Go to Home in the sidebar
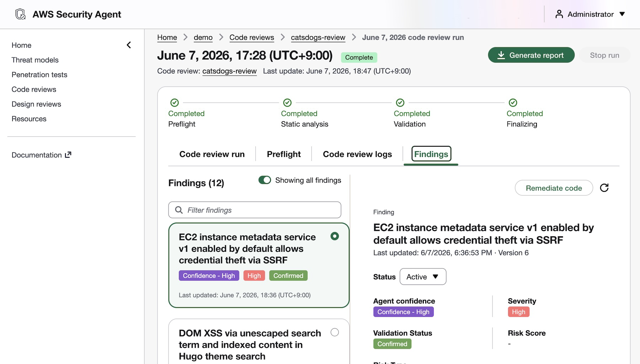Viewport: 640px width, 364px height. [x=21, y=45]
